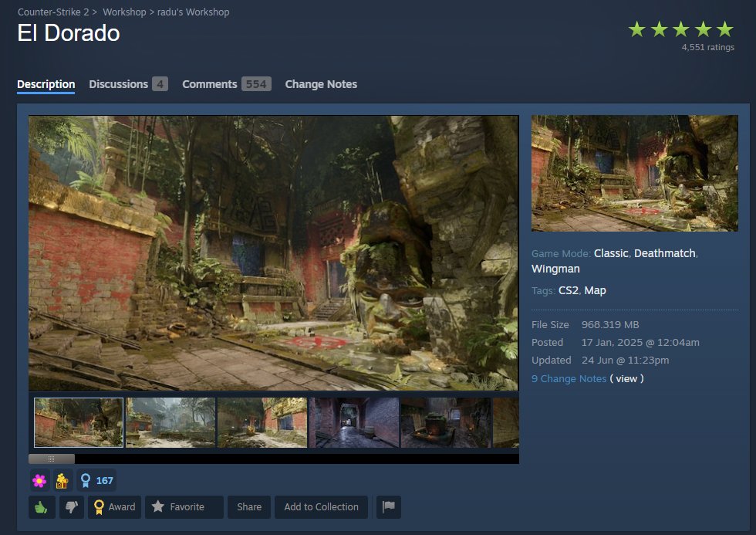
Task: Click Add to Collection button
Action: (321, 507)
